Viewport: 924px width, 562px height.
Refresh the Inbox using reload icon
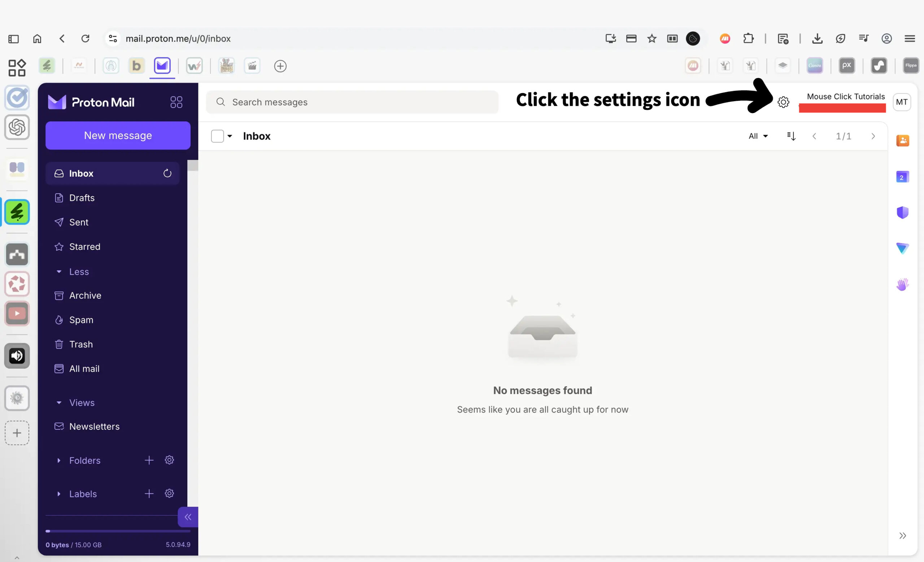coord(167,173)
